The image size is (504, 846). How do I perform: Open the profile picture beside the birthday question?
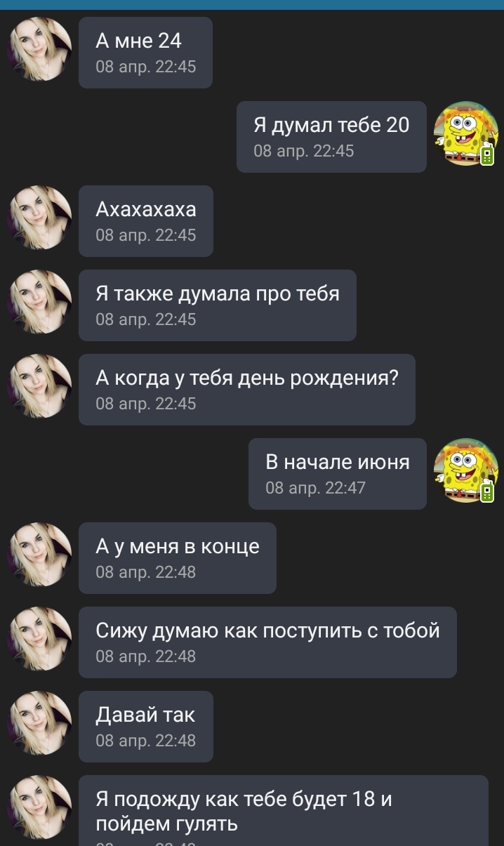(39, 386)
